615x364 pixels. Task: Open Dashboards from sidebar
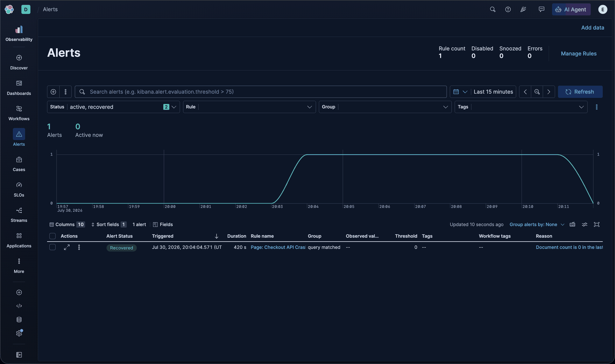click(19, 88)
